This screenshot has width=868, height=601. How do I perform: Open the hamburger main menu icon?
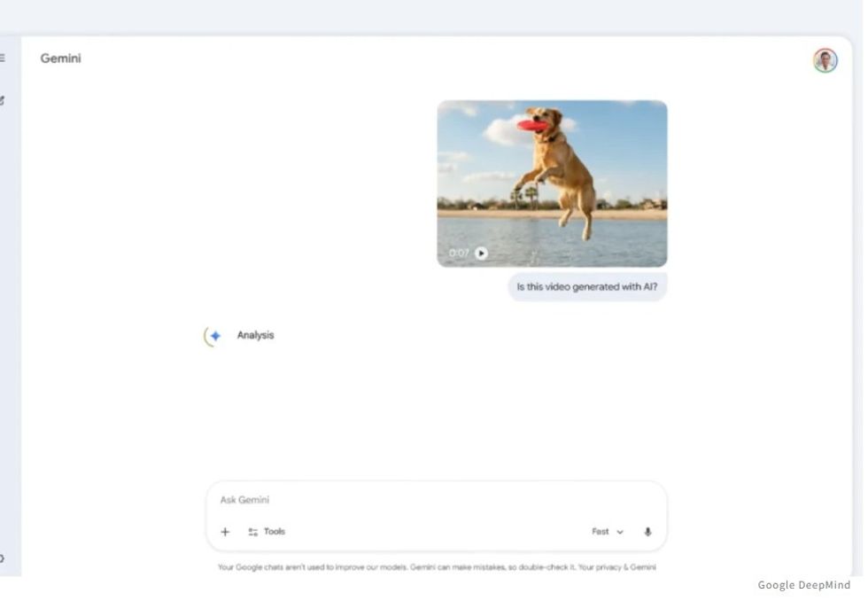2,58
